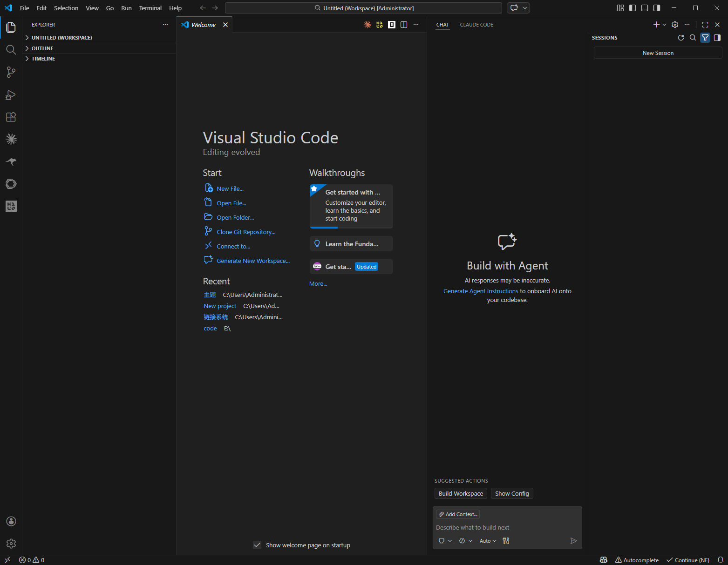Image resolution: width=728 pixels, height=565 pixels.
Task: Open the Get started walkthrough progress card
Action: click(351, 206)
